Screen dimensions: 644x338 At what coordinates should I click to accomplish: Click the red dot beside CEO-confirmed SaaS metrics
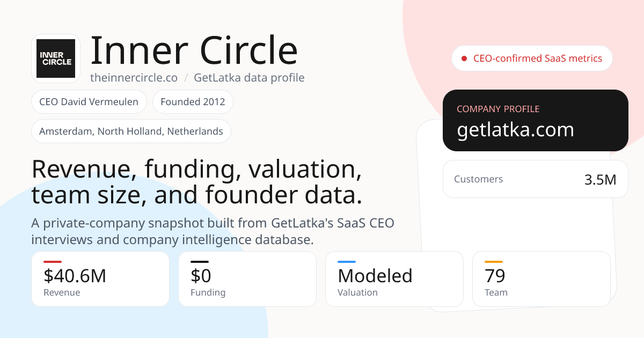[464, 58]
